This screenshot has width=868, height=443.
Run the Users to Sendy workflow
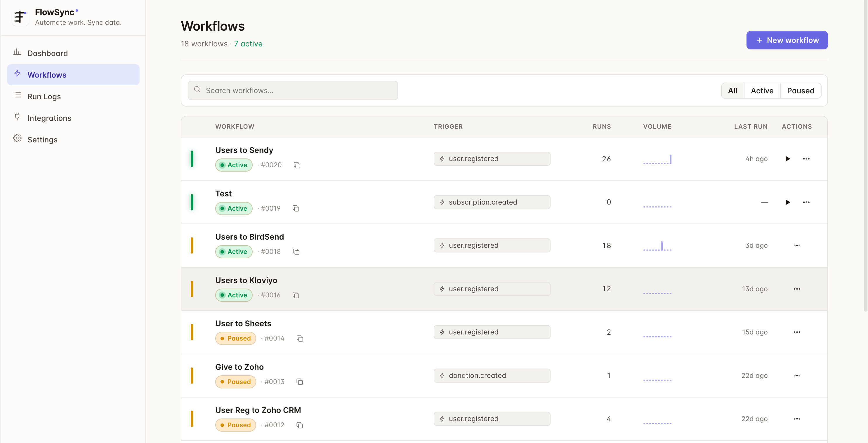(787, 158)
